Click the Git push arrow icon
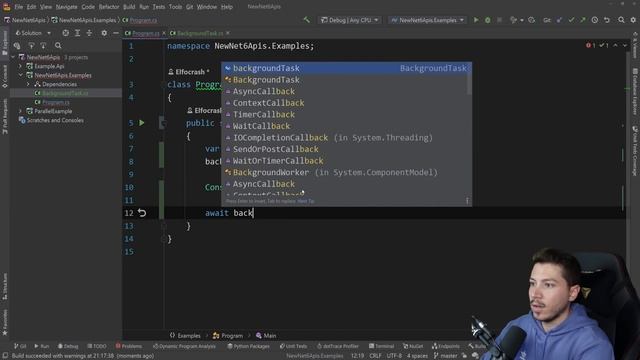Image resolution: width=640 pixels, height=360 pixels. pyautogui.click(x=582, y=20)
